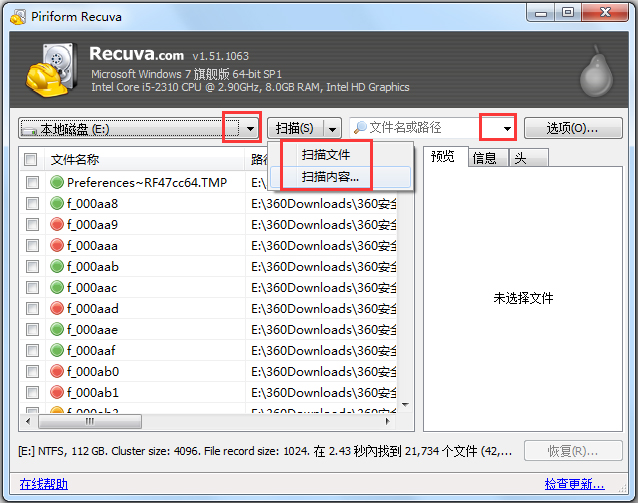Screen dimensions: 638x503
Task: Open the scan button's dropdown arrow
Action: click(333, 128)
